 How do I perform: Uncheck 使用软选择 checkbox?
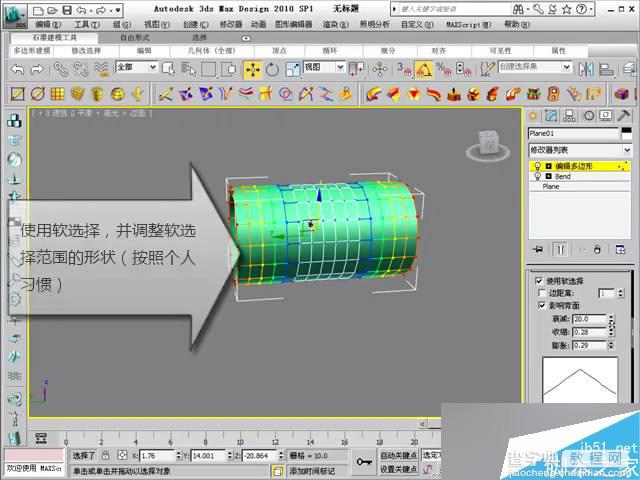click(539, 281)
